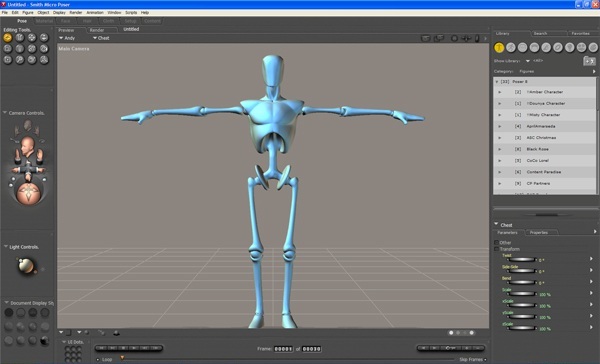Open the Cameras library category icon

coord(581,47)
